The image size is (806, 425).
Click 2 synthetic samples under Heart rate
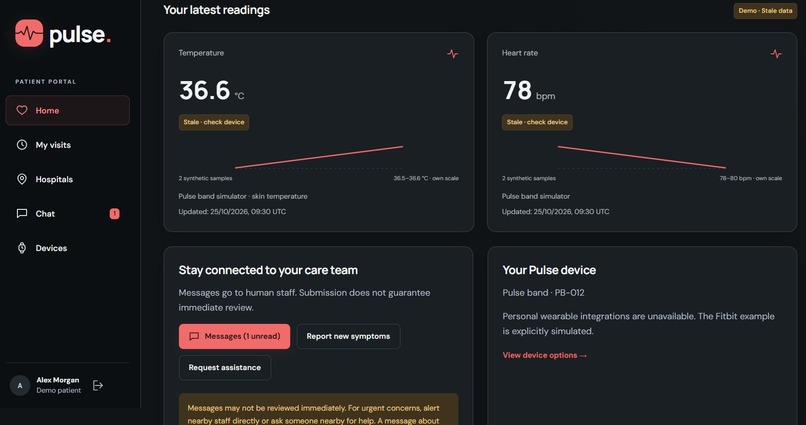pyautogui.click(x=528, y=178)
